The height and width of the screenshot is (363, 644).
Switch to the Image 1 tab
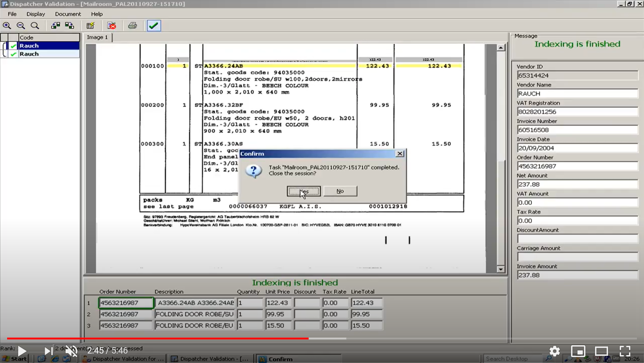pyautogui.click(x=97, y=37)
